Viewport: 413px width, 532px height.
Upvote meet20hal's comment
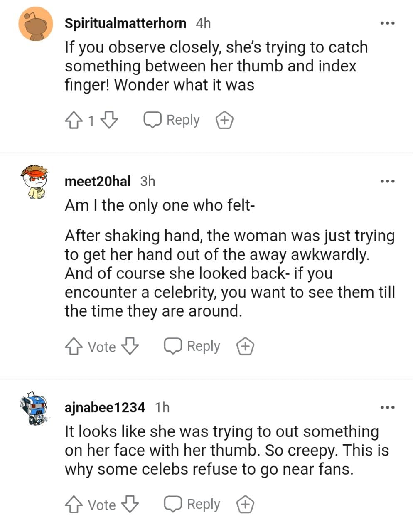(x=73, y=347)
